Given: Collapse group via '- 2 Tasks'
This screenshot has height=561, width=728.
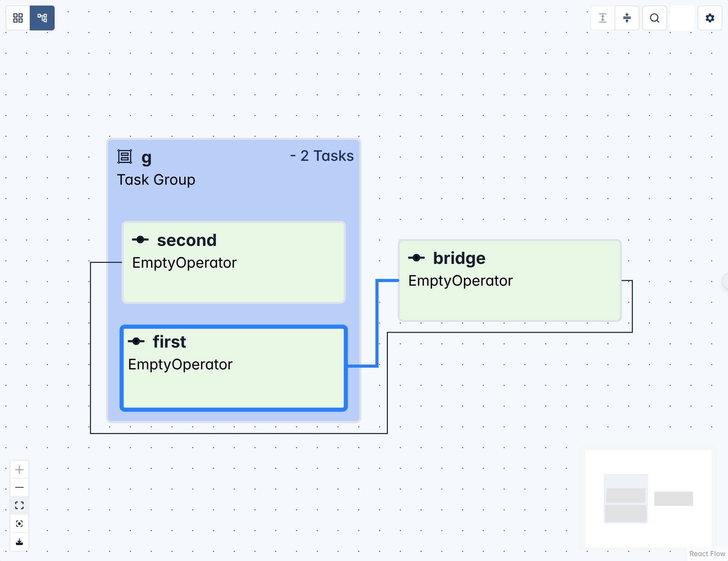Looking at the screenshot, I should point(322,156).
